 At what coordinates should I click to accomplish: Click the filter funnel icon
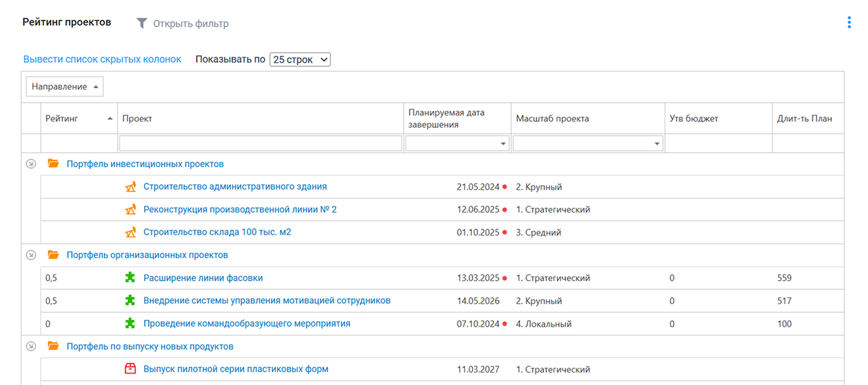tap(142, 24)
